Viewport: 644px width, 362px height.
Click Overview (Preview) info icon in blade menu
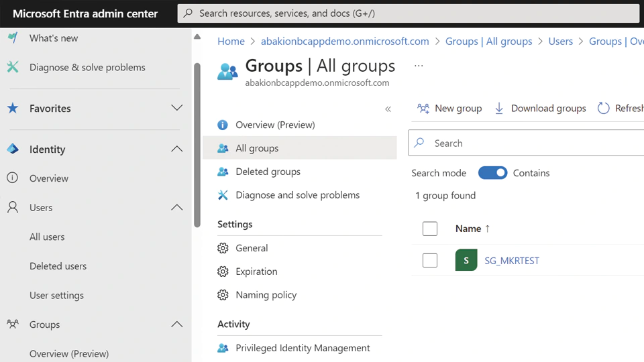[223, 125]
